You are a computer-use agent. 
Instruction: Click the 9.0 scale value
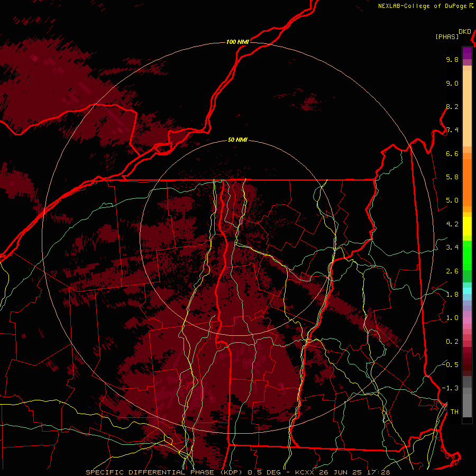452,83
